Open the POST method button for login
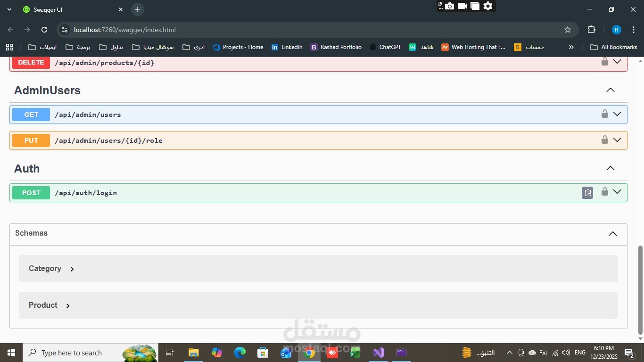The height and width of the screenshot is (362, 644). (31, 193)
